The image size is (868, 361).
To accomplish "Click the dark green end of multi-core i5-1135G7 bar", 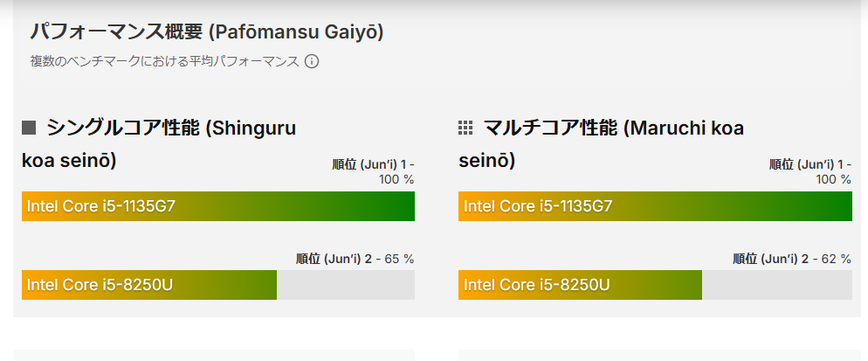I will point(835,206).
